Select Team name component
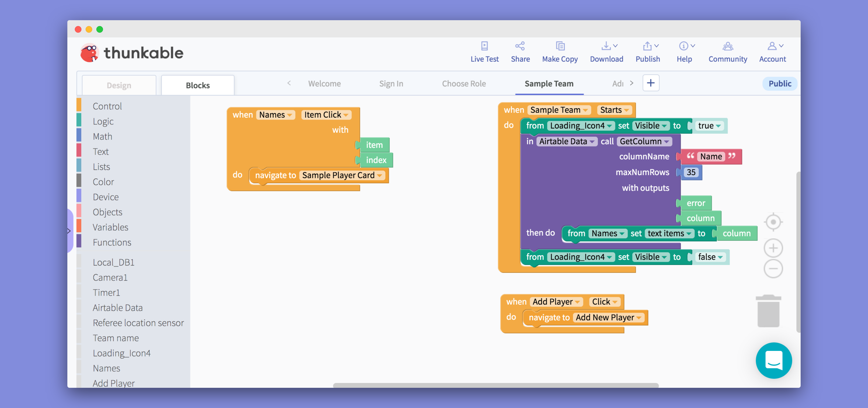 pos(116,338)
